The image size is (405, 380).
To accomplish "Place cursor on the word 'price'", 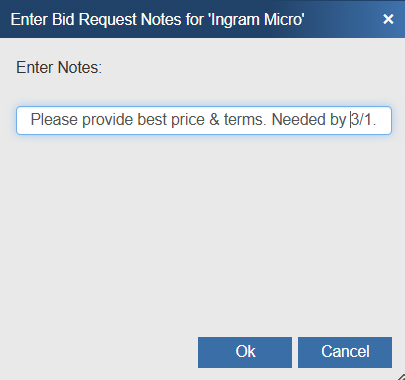I will [x=188, y=120].
